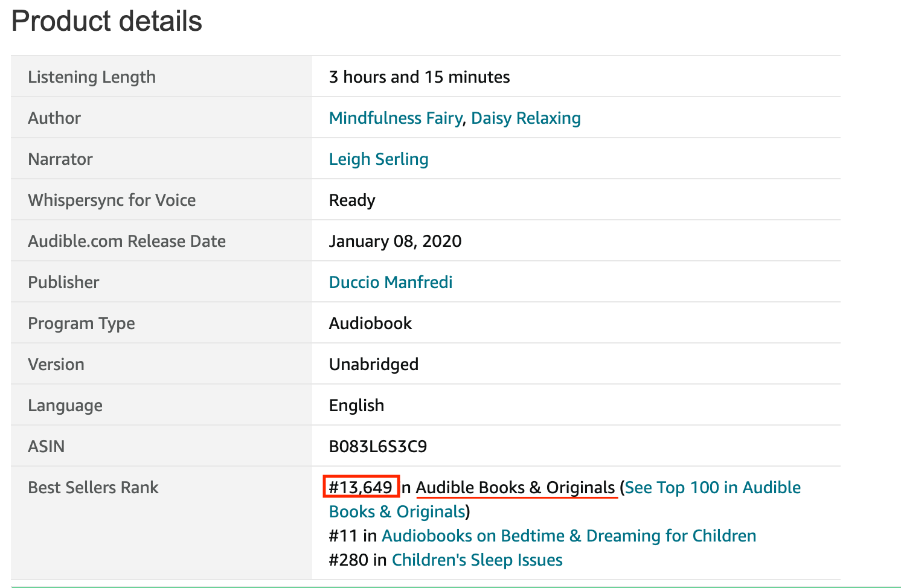901x588 pixels.
Task: Open the Daisy Relaxing author page
Action: 525,118
